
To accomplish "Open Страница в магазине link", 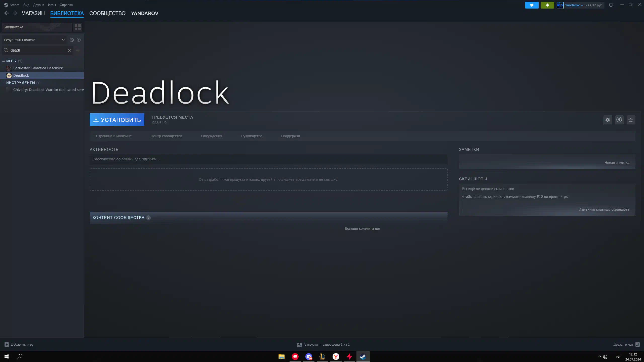I will 114,136.
